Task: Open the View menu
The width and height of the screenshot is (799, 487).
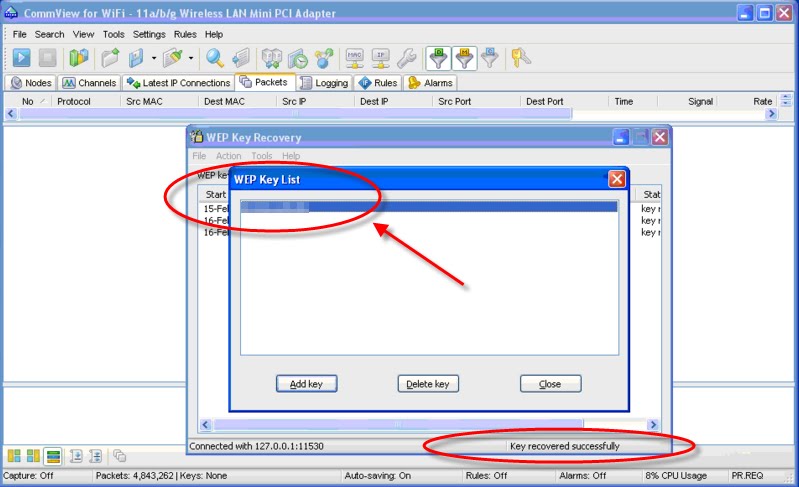Action: tap(83, 34)
